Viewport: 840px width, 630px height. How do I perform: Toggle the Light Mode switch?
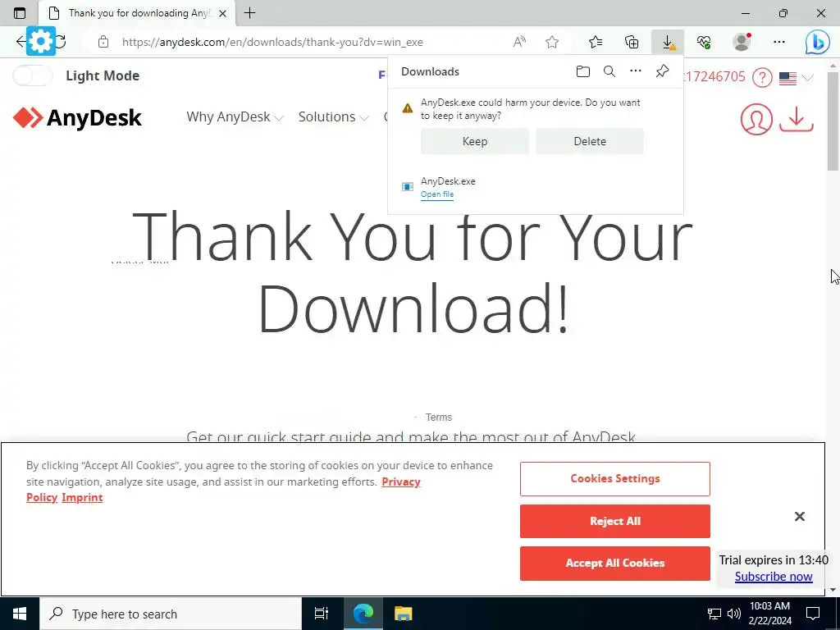pos(32,75)
